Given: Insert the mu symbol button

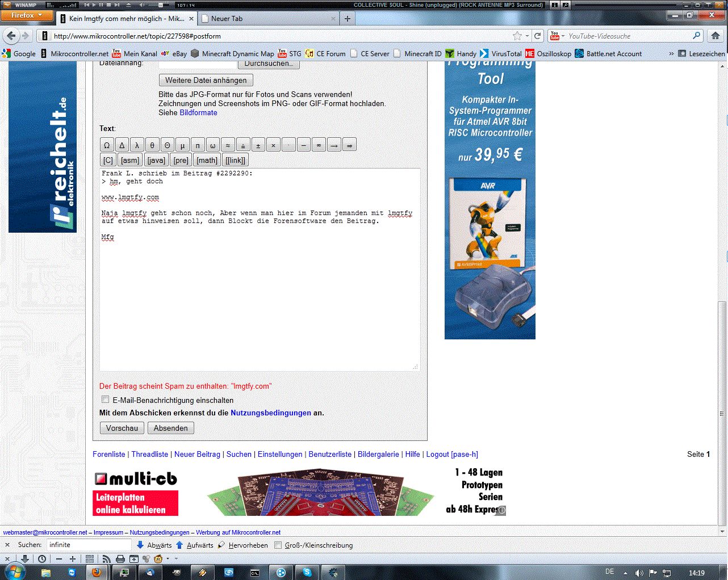Looking at the screenshot, I should pyautogui.click(x=182, y=145).
